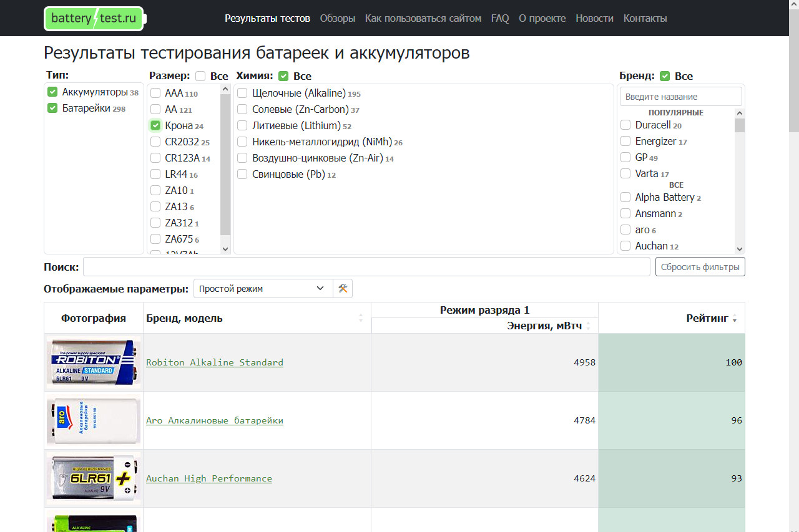Open the FAQ menu item
Screen dimensions: 799x532
(499, 18)
